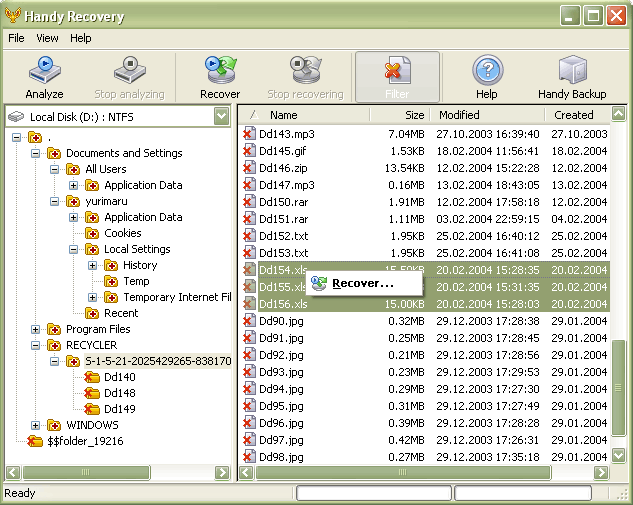Expand Application Data under All Users
Image resolution: width=633 pixels, height=505 pixels.
73,185
